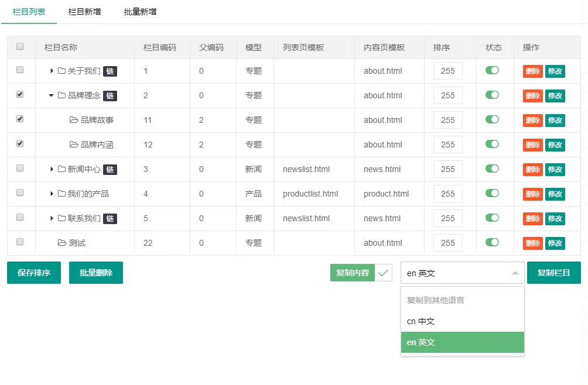Click the sort order field for 联系我们
The height and width of the screenshot is (385, 588).
(448, 218)
